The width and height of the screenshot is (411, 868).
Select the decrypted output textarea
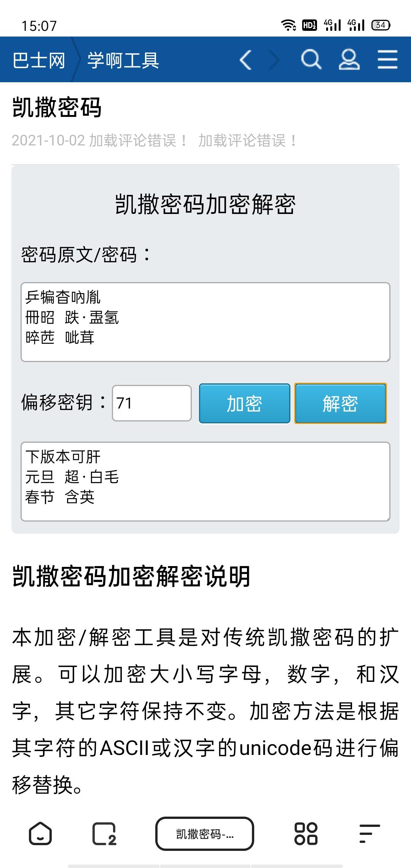(205, 482)
